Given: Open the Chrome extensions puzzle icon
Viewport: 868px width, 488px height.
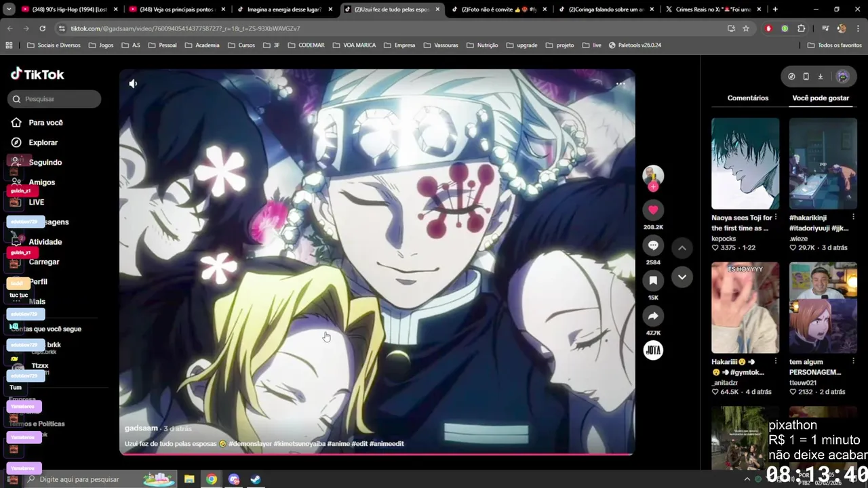Looking at the screenshot, I should click(x=802, y=28).
